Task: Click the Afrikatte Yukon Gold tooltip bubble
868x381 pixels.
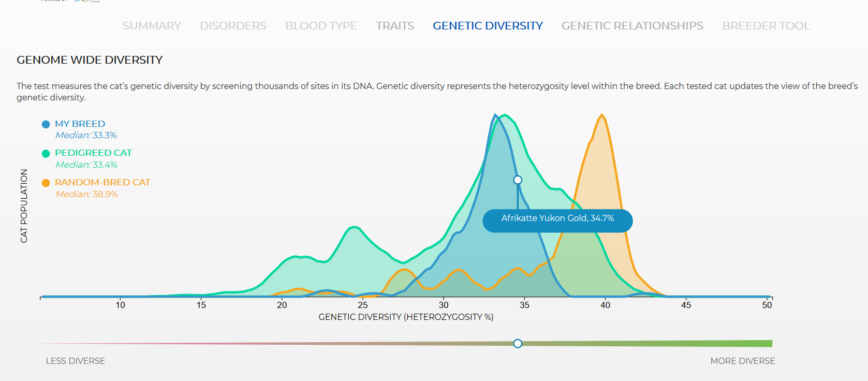Action: [x=557, y=221]
